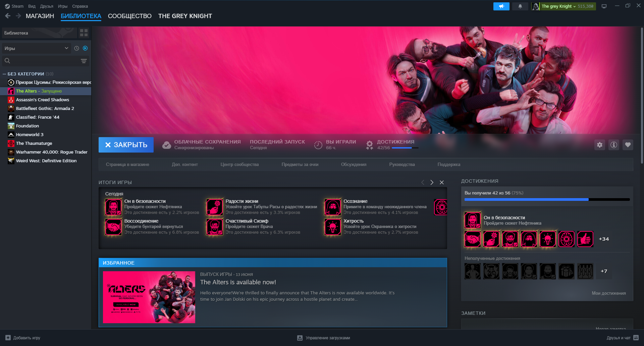Click the Хитрость lightbulb achievement icon
The height and width of the screenshot is (346, 644).
[x=333, y=227]
